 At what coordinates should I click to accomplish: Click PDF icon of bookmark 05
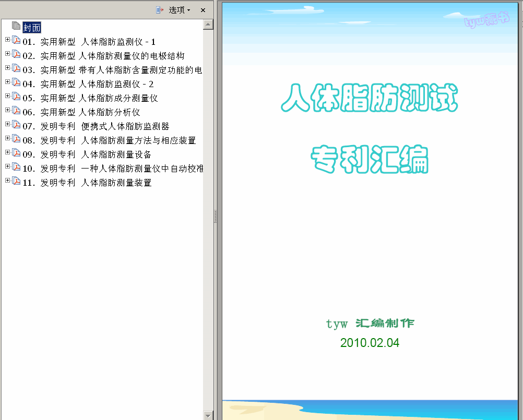point(16,97)
